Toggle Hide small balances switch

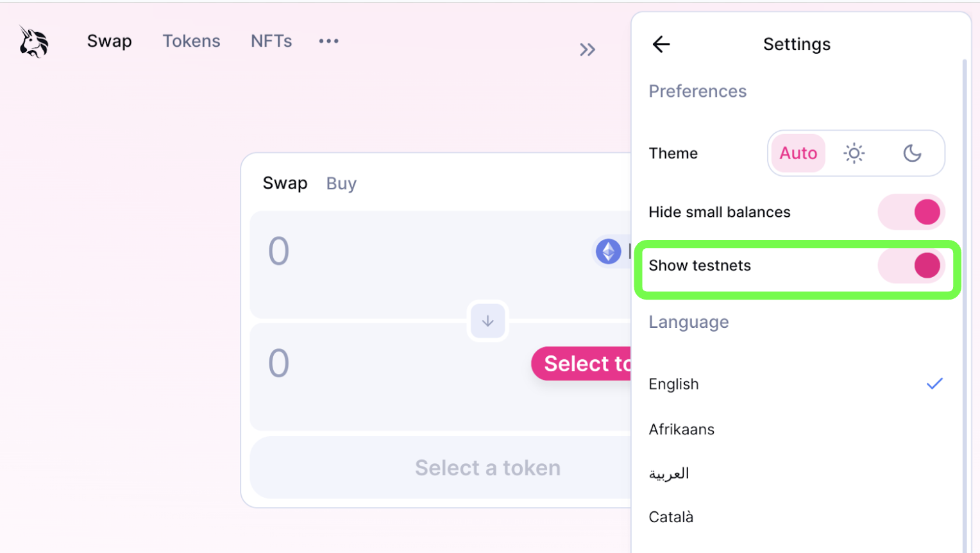pos(911,212)
